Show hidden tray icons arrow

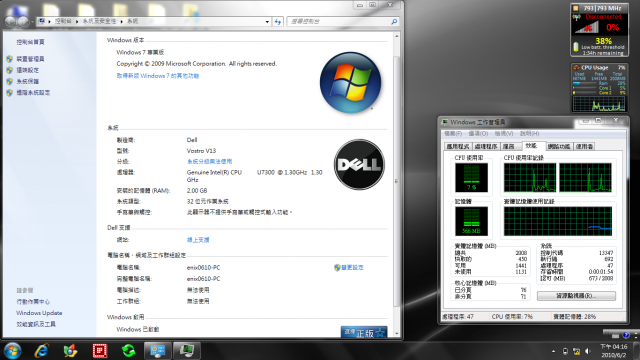pos(553,351)
